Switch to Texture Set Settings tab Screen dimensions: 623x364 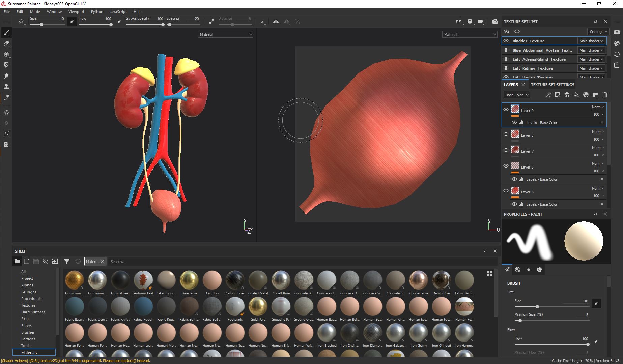point(552,85)
